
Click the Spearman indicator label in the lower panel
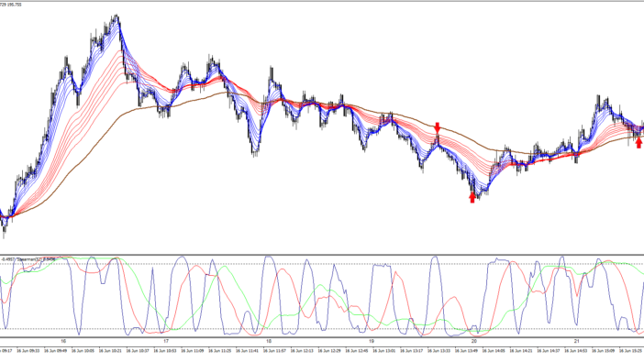[28, 259]
